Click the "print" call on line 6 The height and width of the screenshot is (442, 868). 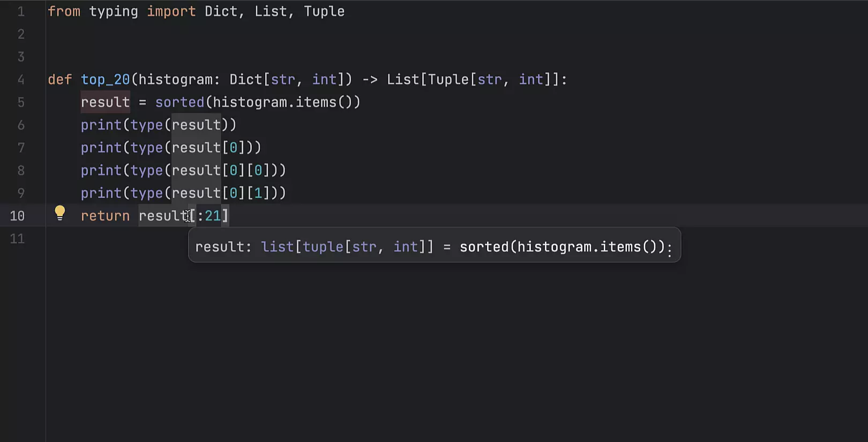pos(101,125)
